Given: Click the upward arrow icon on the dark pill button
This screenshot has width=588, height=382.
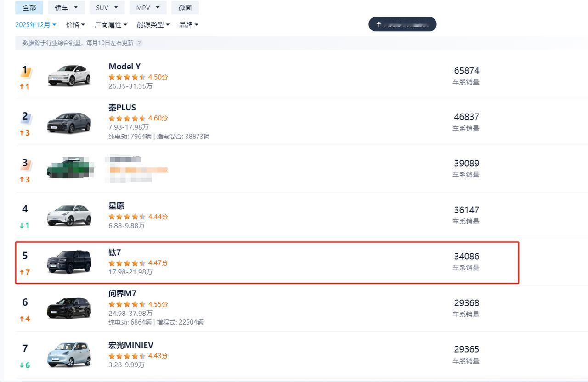Looking at the screenshot, I should tap(379, 24).
